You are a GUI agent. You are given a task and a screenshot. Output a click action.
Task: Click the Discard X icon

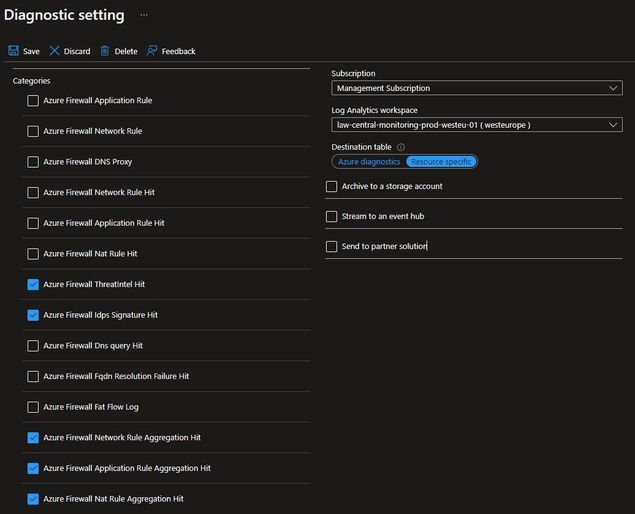[x=54, y=51]
